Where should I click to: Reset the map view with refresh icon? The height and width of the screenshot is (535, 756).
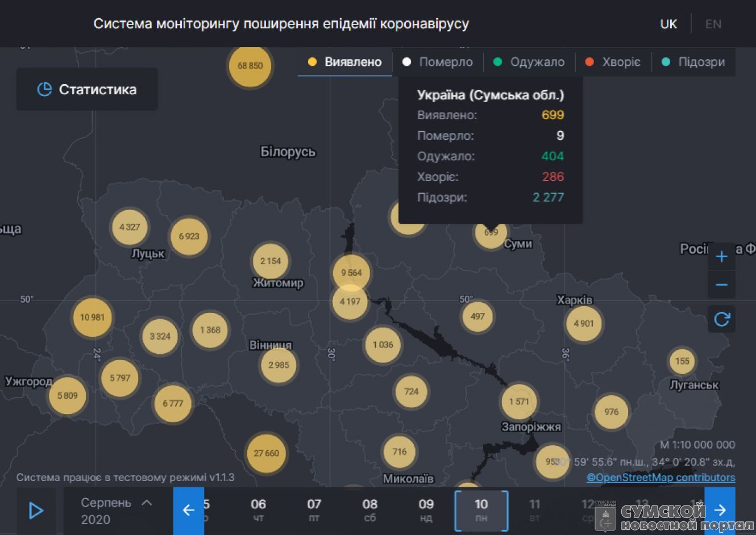click(x=721, y=319)
